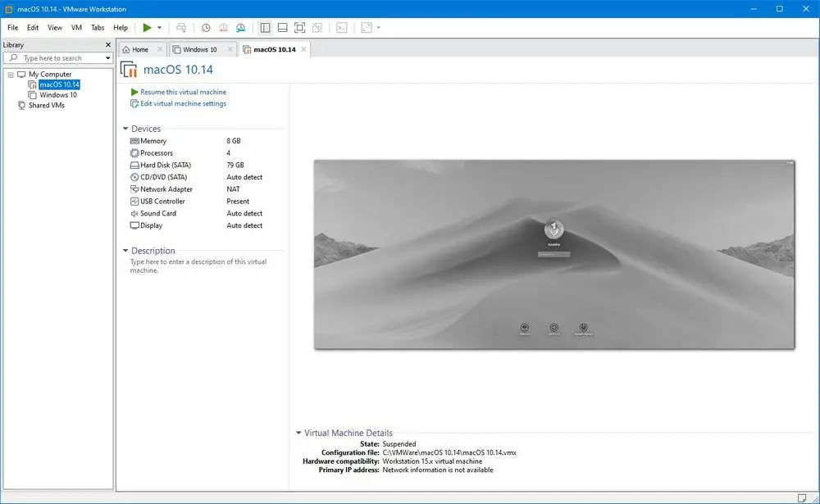Image resolution: width=820 pixels, height=504 pixels.
Task: Open the Edit menu
Action: [33, 28]
